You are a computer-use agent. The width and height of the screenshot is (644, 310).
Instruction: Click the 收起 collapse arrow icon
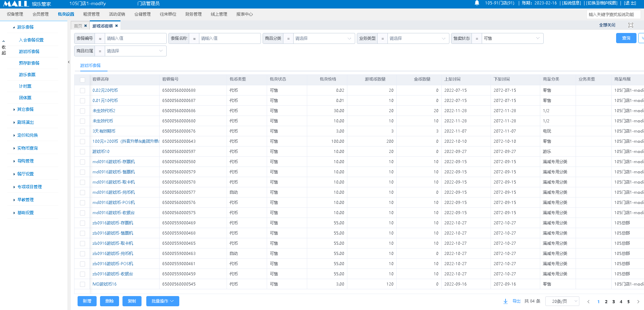pos(4,41)
